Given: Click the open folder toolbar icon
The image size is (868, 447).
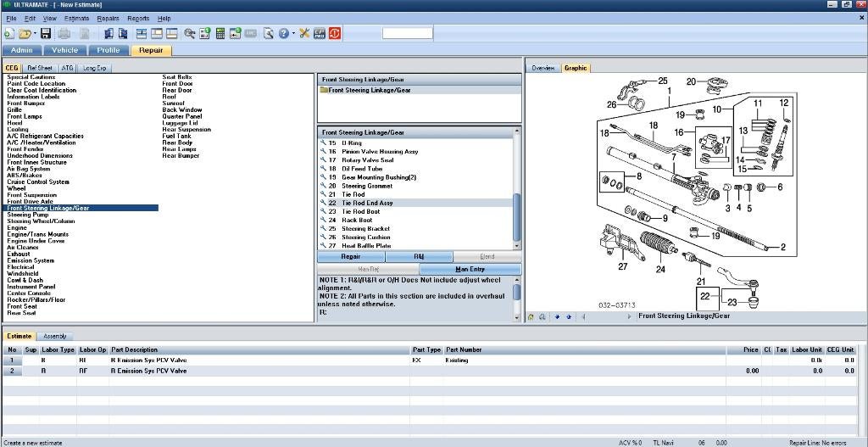Looking at the screenshot, I should click(25, 34).
